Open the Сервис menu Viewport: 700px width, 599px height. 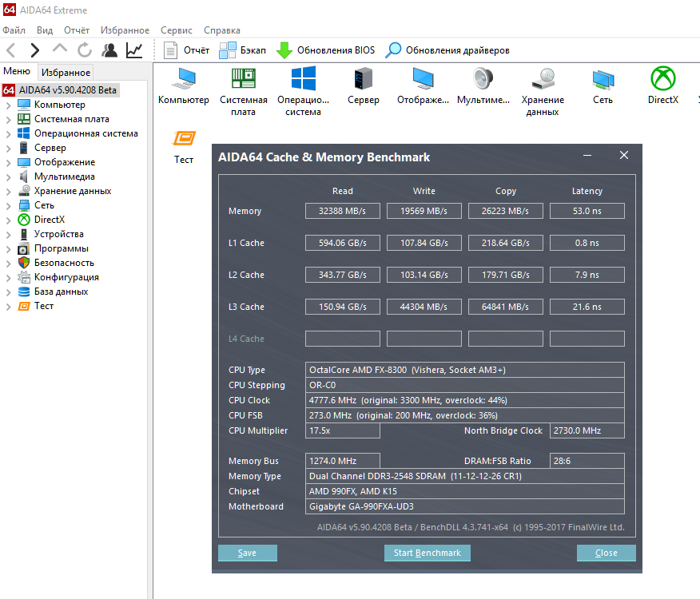tap(177, 30)
